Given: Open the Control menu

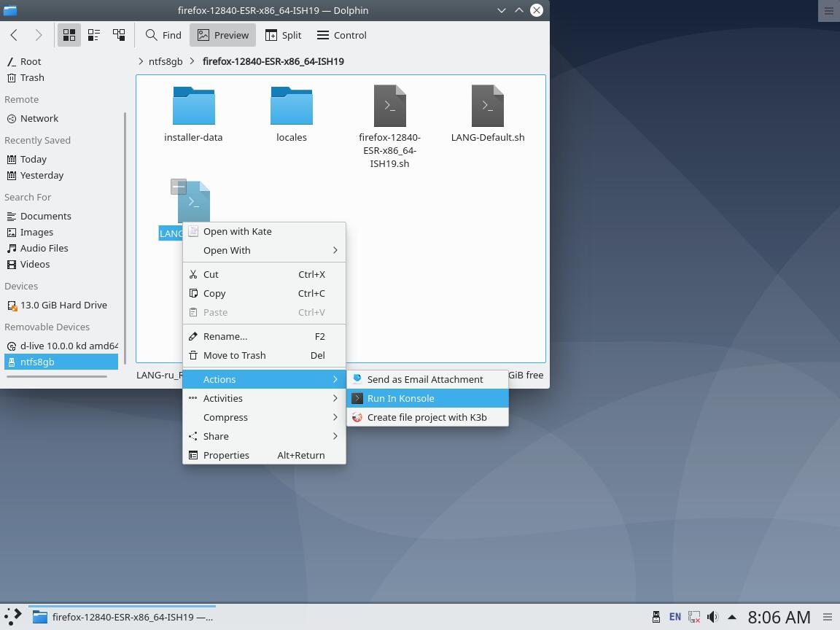Looking at the screenshot, I should click(x=342, y=35).
